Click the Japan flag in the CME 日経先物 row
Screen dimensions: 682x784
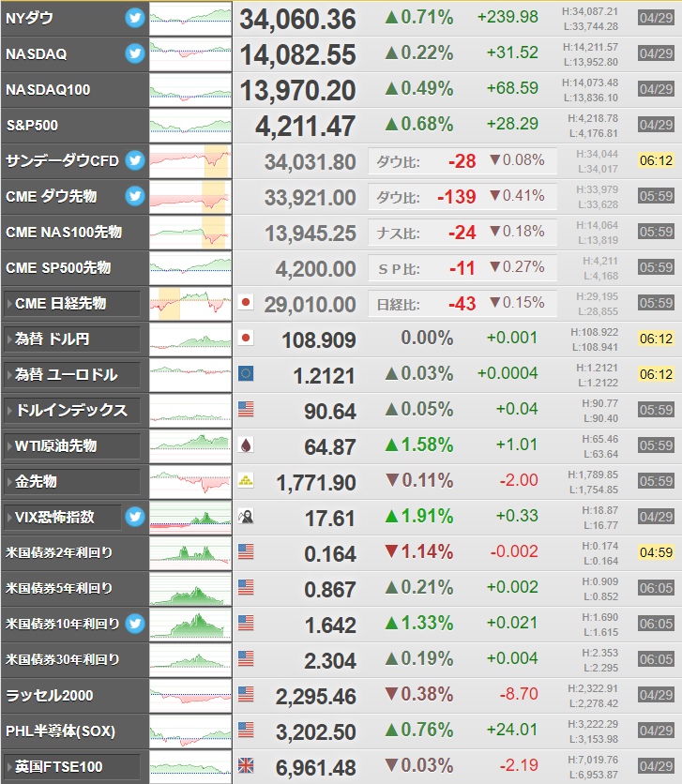point(246,303)
